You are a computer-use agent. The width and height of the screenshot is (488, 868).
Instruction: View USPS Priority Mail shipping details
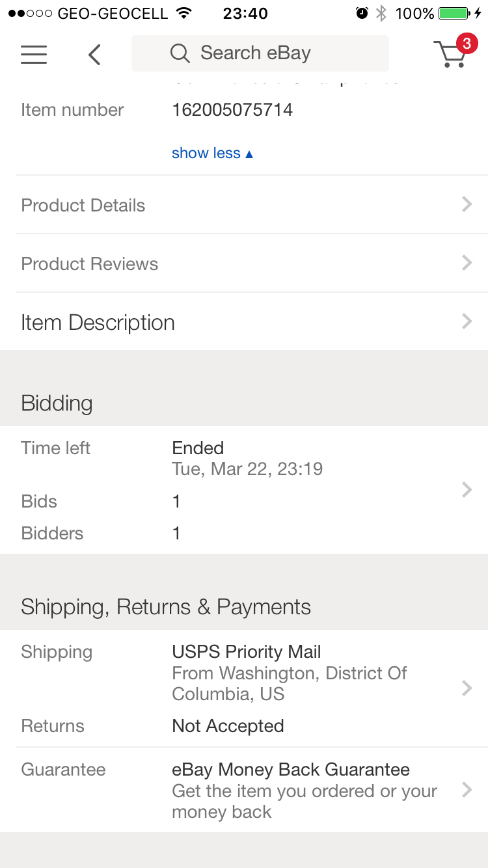[x=247, y=652]
